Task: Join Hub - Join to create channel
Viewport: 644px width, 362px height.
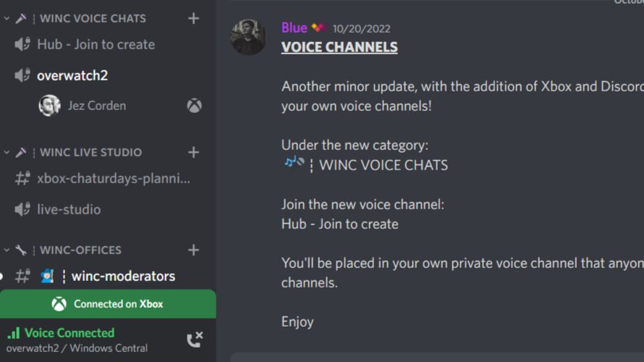Action: tap(96, 44)
